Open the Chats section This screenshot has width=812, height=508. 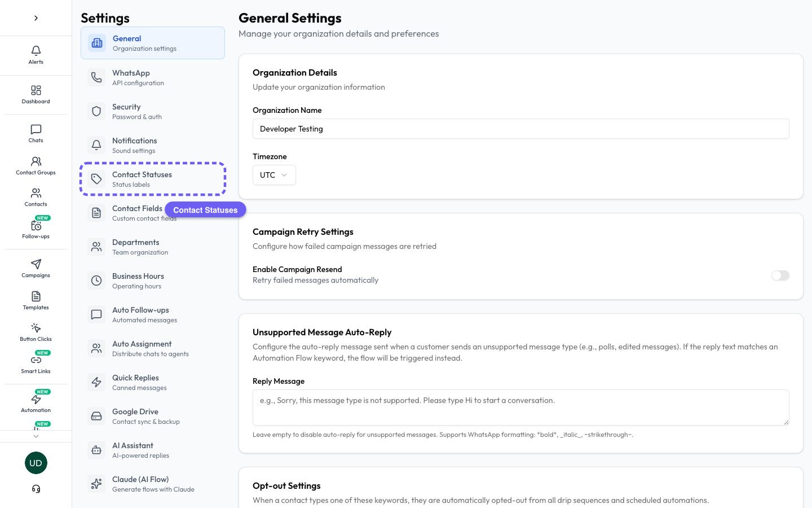[36, 133]
